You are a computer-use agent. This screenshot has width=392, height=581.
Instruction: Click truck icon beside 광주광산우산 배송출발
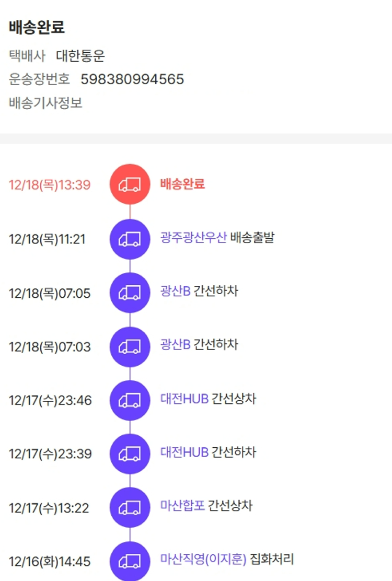(130, 239)
